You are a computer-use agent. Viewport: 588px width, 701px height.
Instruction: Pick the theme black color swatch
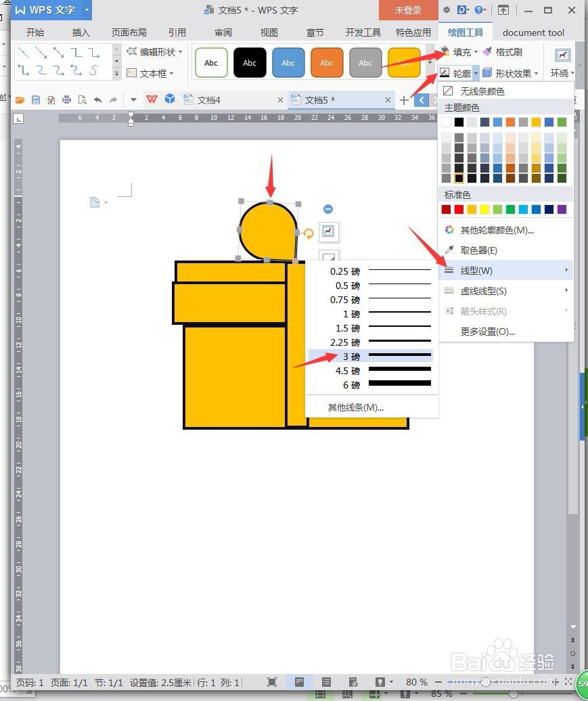459,122
